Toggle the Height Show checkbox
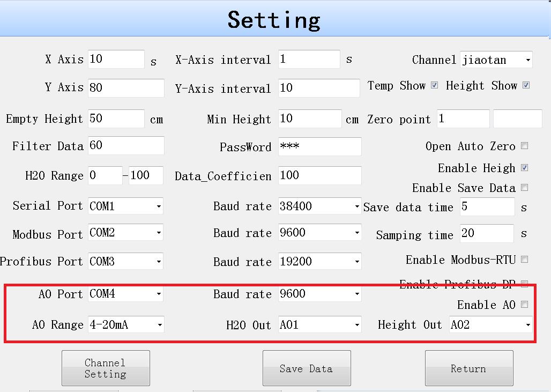This screenshot has height=392, width=551. pos(526,85)
